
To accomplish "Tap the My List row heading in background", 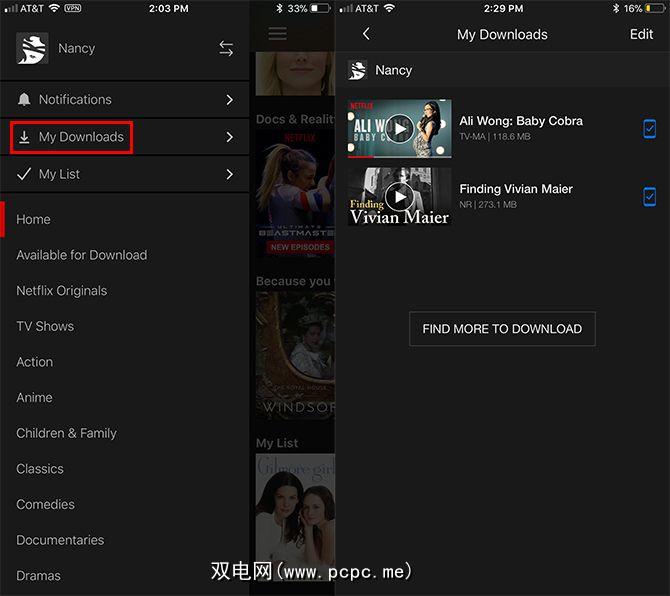I will tap(277, 443).
